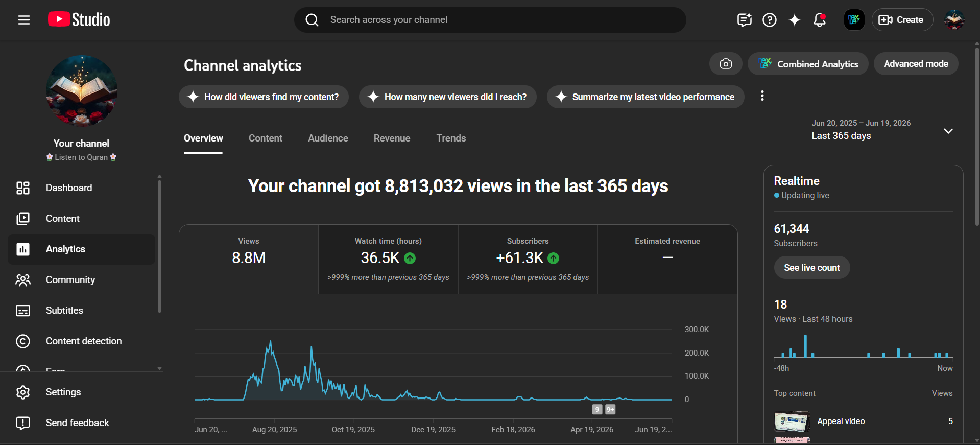Open the feedback comments icon in header

click(x=744, y=20)
